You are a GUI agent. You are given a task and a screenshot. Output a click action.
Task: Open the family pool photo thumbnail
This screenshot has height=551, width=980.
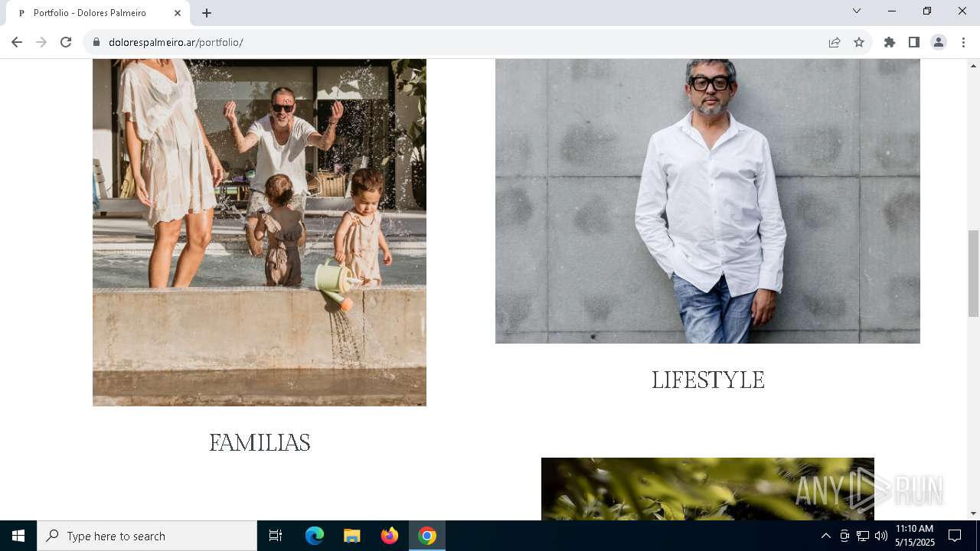[260, 232]
